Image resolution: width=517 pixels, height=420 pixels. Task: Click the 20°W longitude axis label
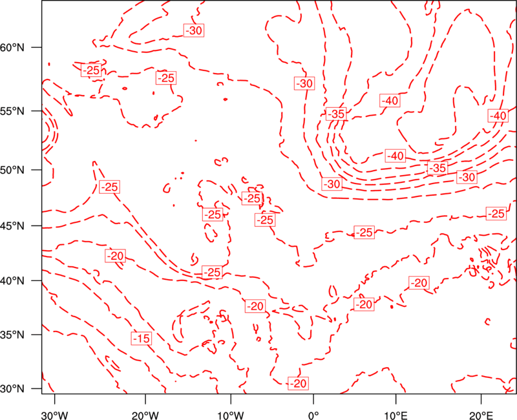click(145, 415)
